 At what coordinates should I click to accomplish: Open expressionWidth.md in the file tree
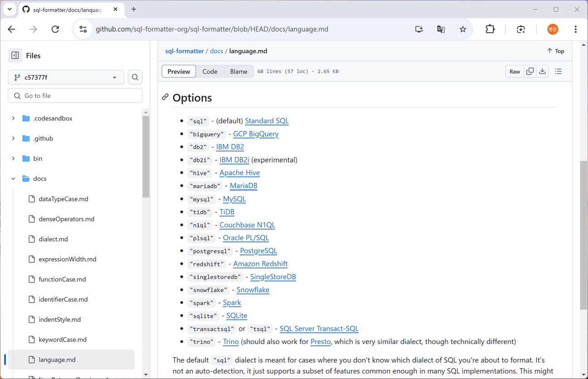[x=67, y=259]
